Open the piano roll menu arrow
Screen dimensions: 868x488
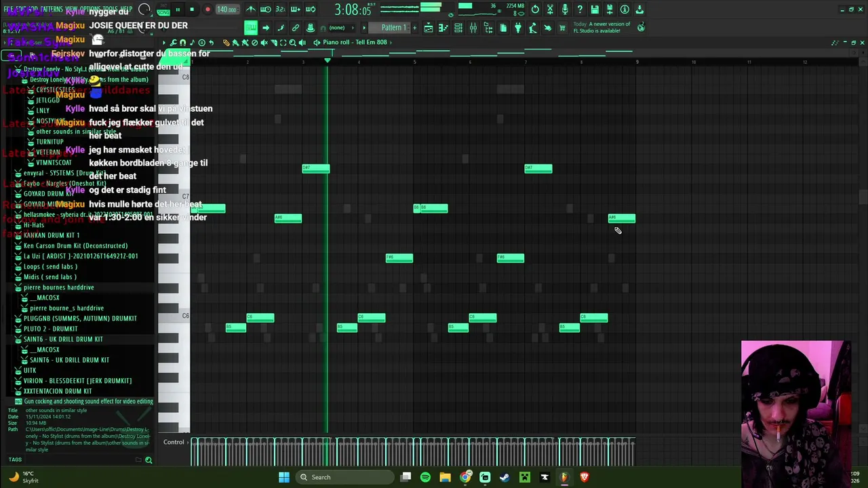(163, 43)
